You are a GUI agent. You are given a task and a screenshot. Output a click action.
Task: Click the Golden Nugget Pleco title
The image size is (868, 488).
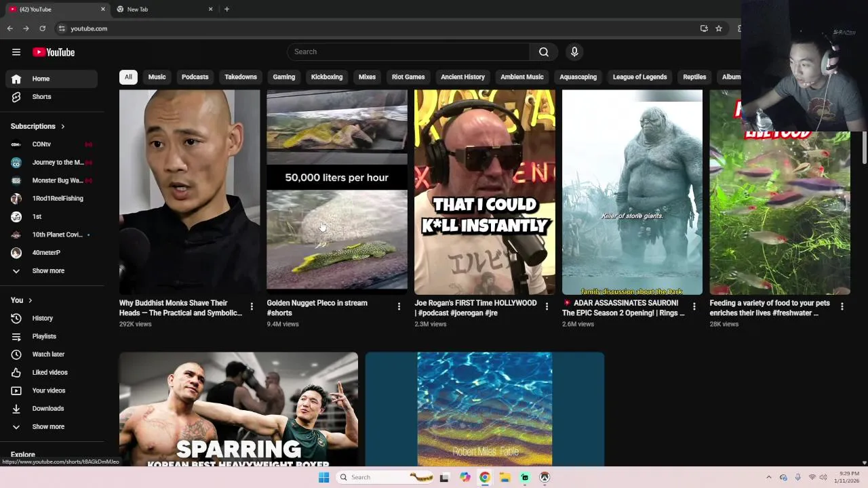click(317, 308)
